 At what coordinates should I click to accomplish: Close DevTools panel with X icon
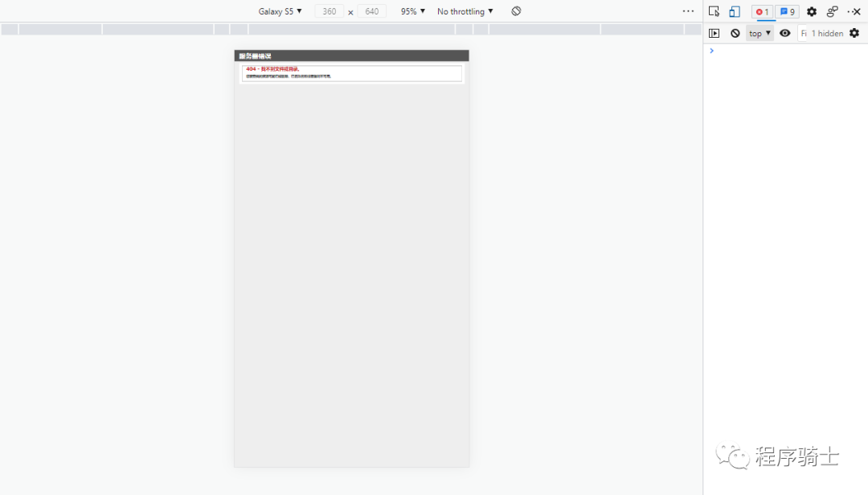click(857, 11)
